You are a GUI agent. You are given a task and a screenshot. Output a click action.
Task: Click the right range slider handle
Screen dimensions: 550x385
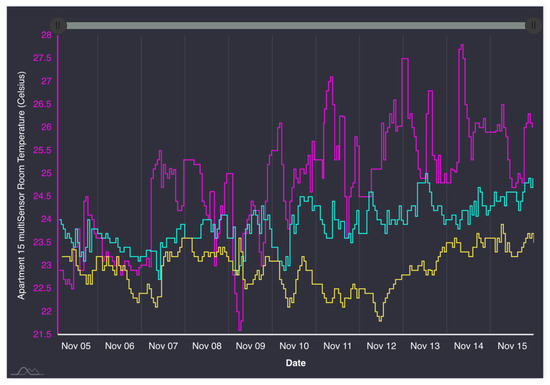[x=533, y=26]
